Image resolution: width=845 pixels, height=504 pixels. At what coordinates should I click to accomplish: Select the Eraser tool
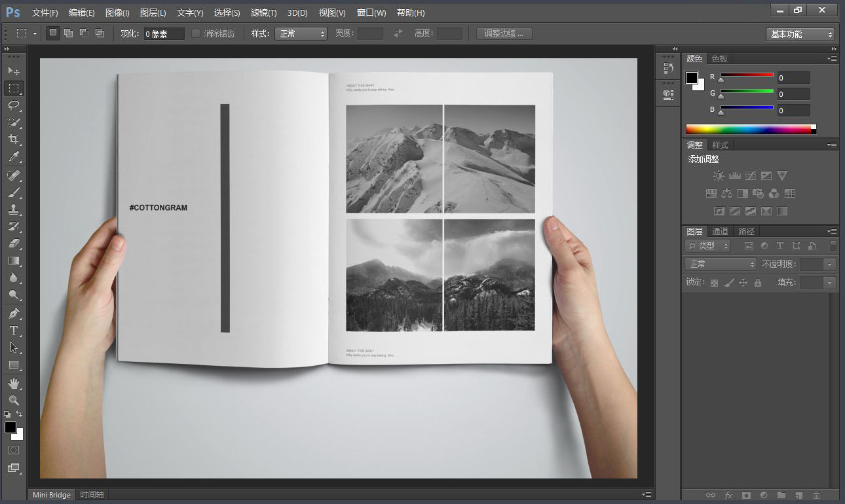[x=14, y=243]
